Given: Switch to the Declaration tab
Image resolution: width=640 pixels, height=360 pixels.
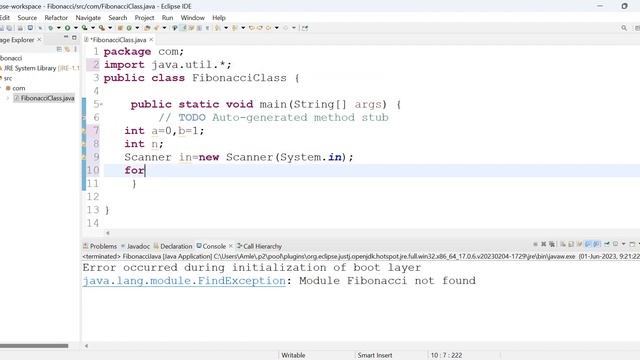Looking at the screenshot, I should pos(173,246).
